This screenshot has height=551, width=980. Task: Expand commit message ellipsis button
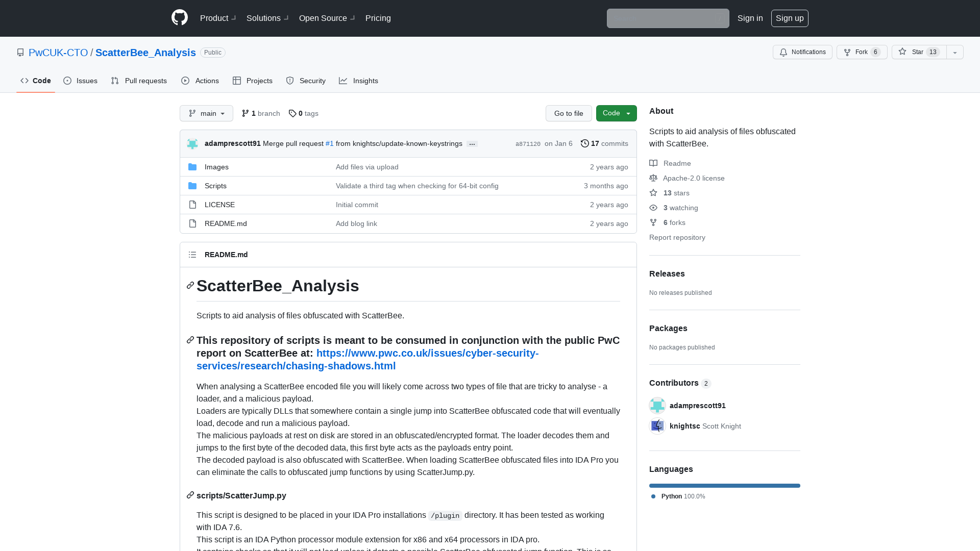point(472,144)
